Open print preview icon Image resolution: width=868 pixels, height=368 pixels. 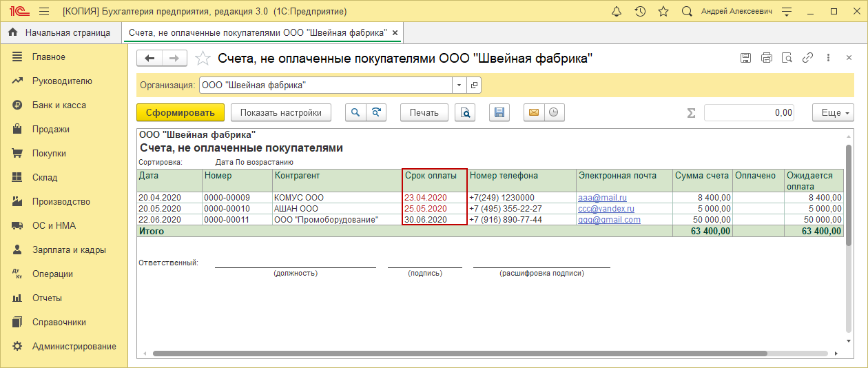(x=466, y=112)
